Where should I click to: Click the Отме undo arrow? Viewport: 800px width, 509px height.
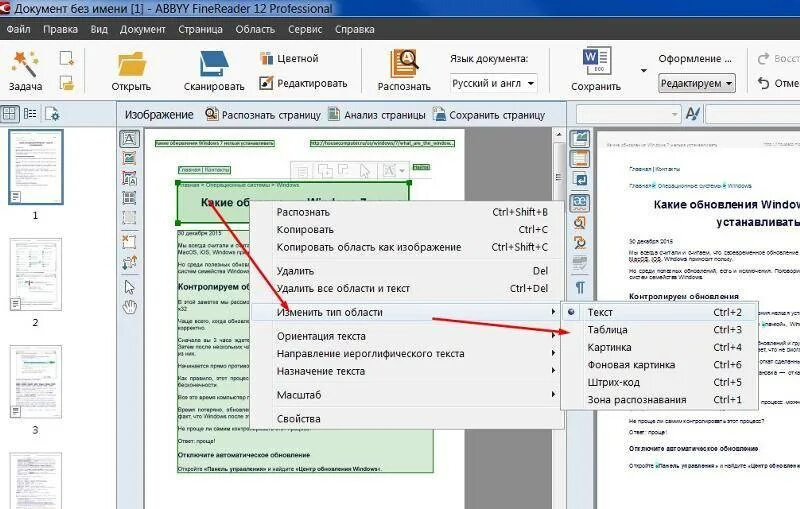[763, 83]
